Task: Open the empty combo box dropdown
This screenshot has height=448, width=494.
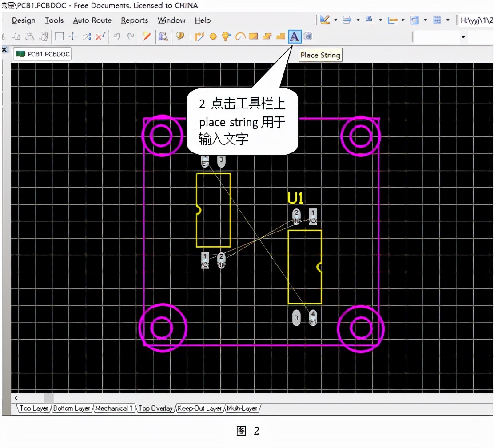Action: [x=463, y=36]
